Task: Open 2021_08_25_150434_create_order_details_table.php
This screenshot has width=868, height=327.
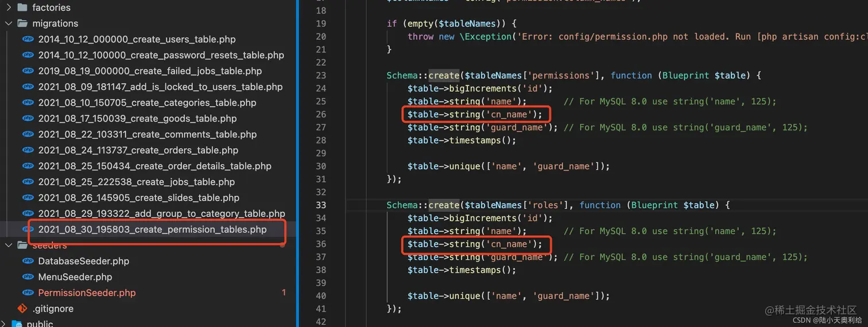Action: pyautogui.click(x=154, y=166)
